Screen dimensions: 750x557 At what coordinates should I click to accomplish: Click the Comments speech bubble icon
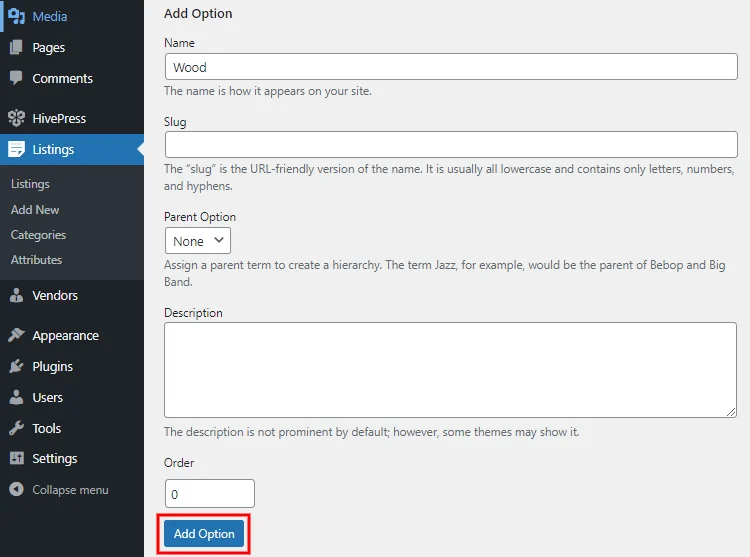point(16,78)
